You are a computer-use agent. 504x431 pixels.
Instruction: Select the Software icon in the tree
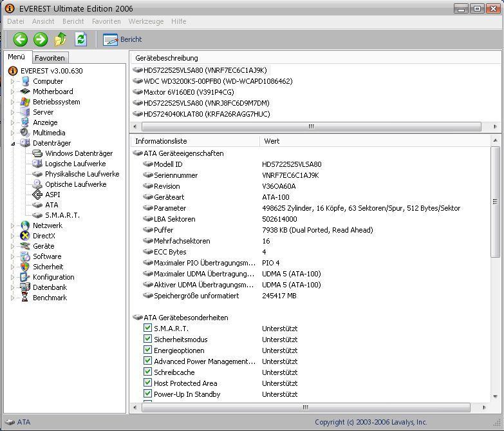coord(25,256)
